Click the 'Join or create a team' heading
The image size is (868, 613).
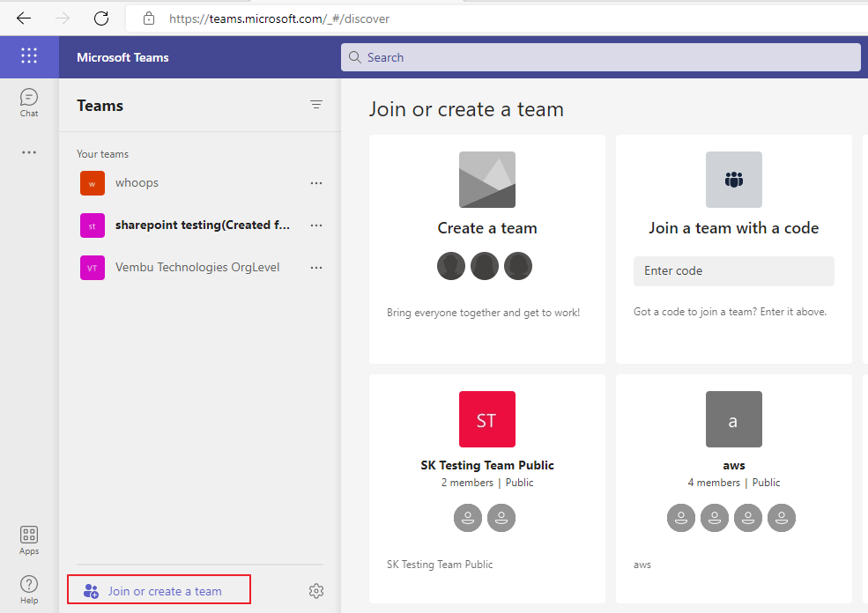tap(466, 109)
